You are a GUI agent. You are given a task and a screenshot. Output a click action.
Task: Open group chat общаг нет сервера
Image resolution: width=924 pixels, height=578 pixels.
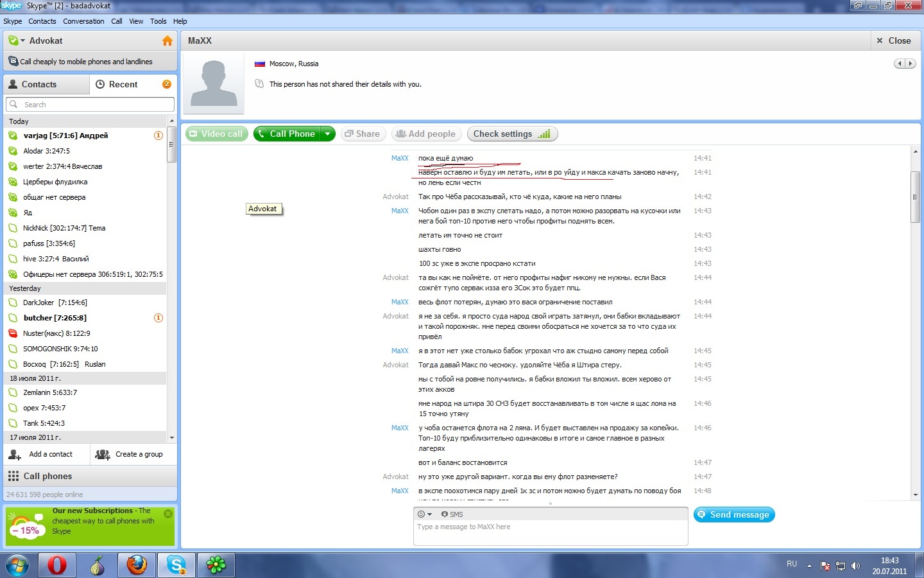(x=85, y=197)
